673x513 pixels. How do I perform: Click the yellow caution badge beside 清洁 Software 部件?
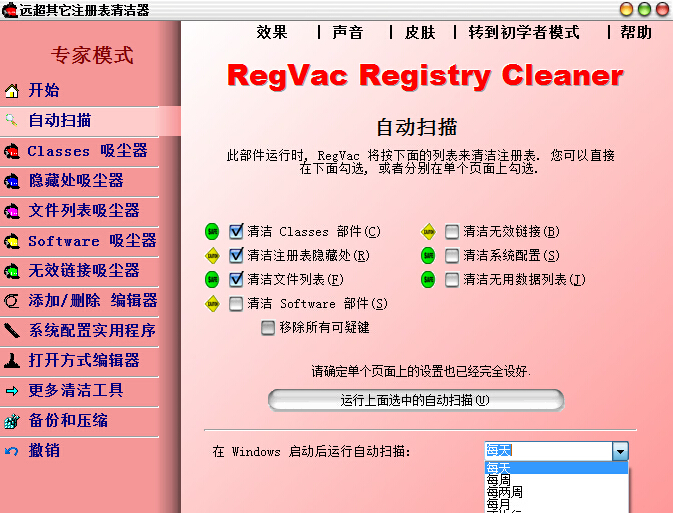tap(212, 304)
